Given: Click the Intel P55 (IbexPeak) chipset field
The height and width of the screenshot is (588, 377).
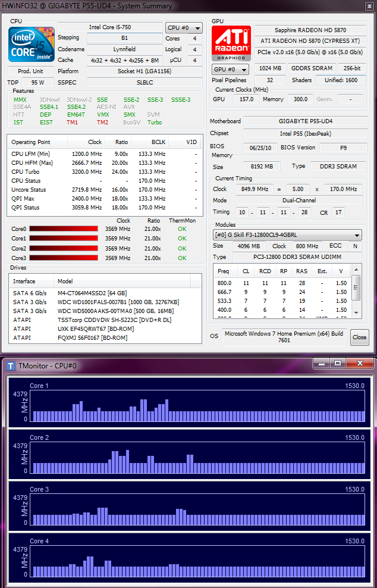Looking at the screenshot, I should pos(306,133).
